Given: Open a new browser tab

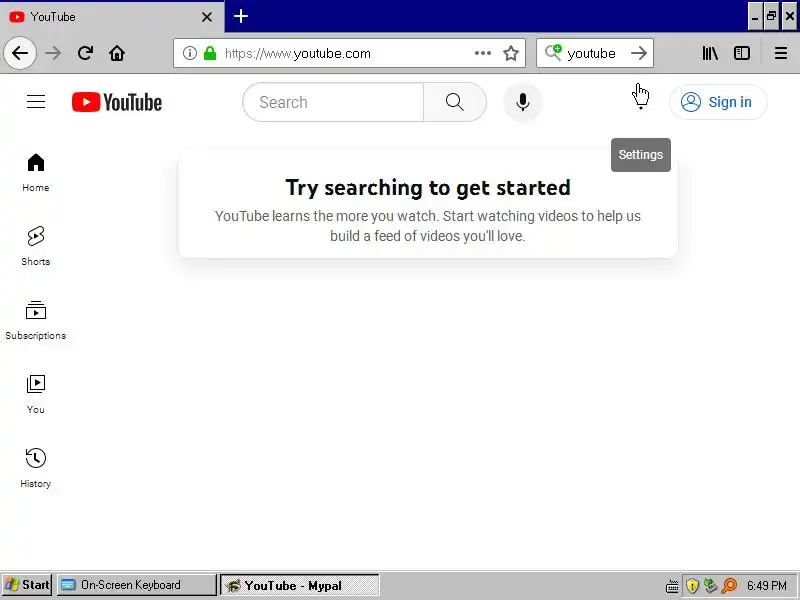Looking at the screenshot, I should click(x=241, y=16).
